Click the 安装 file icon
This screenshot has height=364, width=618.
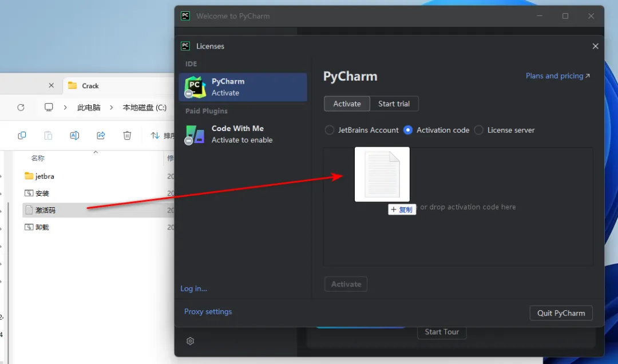(x=29, y=193)
